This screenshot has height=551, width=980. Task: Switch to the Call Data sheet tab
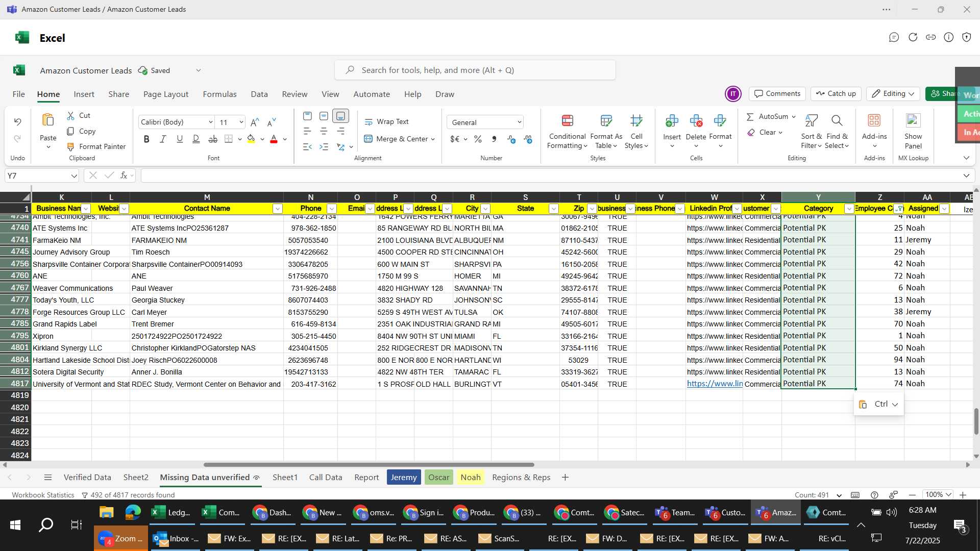point(326,478)
